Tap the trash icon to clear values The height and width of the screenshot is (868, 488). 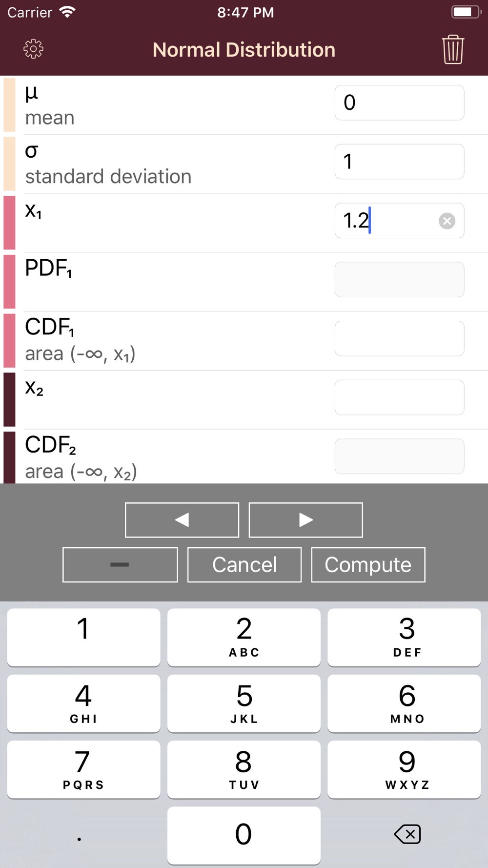(453, 49)
